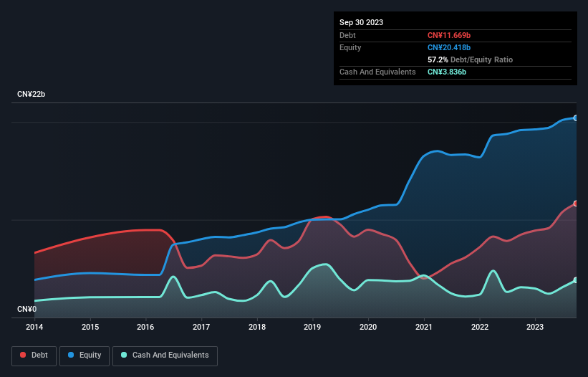Click the Equity value CN¥20.418b
Viewport: 588px width, 377px height.
[x=449, y=47]
